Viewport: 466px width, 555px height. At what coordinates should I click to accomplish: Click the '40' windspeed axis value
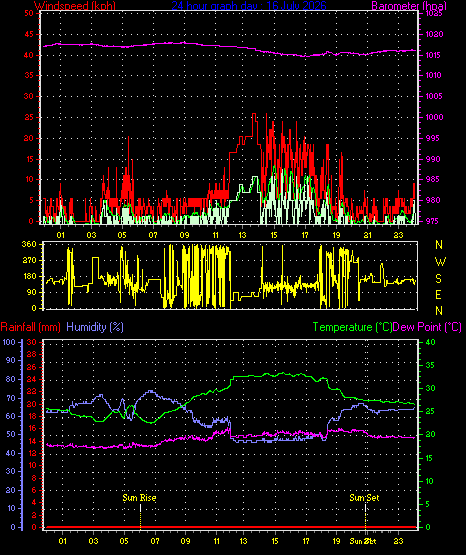[29, 55]
